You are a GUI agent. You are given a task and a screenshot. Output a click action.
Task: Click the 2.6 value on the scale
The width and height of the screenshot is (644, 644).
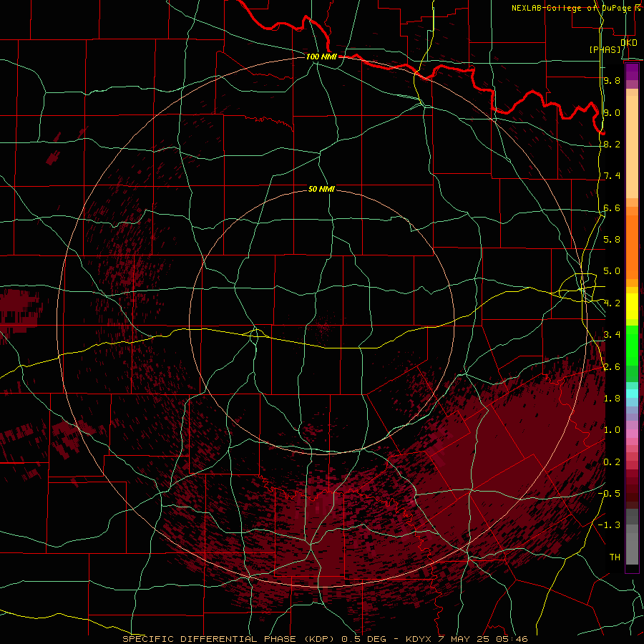coord(612,367)
